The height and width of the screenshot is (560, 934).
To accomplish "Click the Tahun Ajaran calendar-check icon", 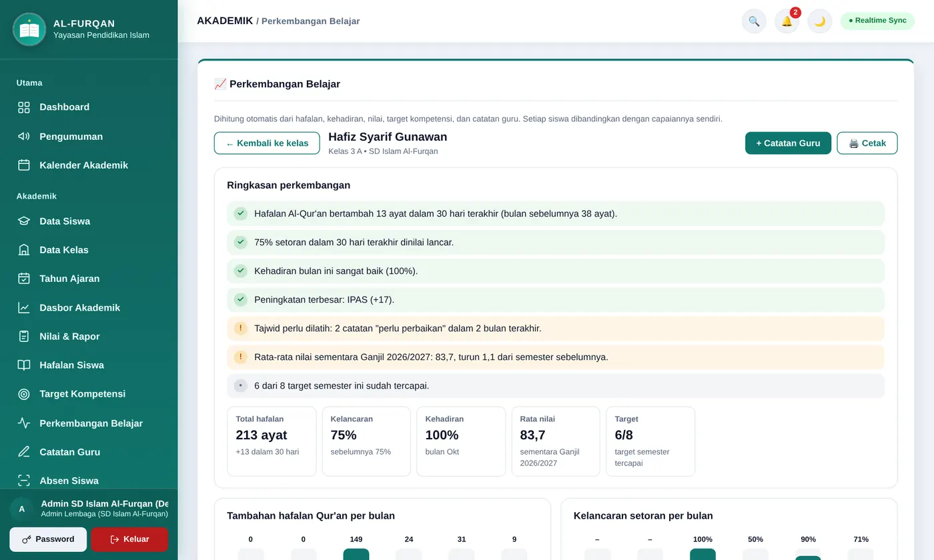I will (24, 278).
